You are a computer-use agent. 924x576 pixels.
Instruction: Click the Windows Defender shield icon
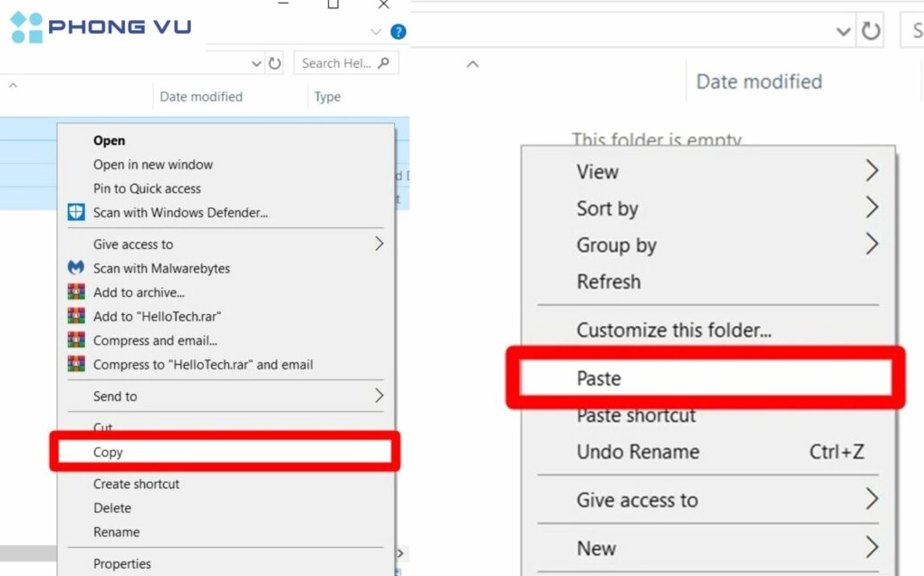(x=76, y=213)
